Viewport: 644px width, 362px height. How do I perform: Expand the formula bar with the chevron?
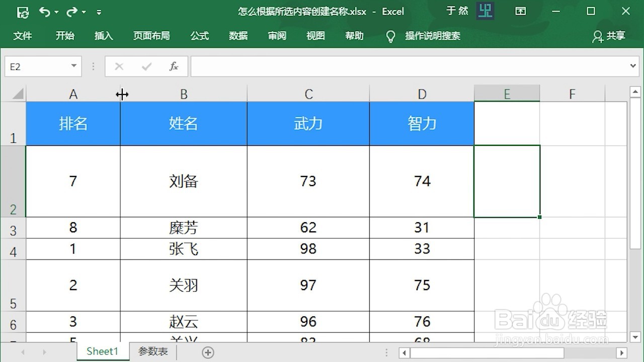pyautogui.click(x=633, y=66)
